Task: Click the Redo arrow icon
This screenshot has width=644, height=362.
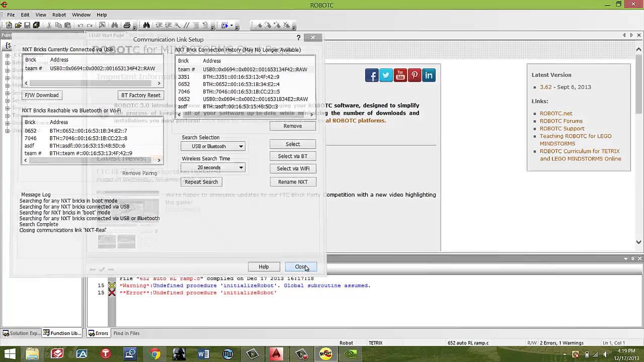Action: (90, 25)
